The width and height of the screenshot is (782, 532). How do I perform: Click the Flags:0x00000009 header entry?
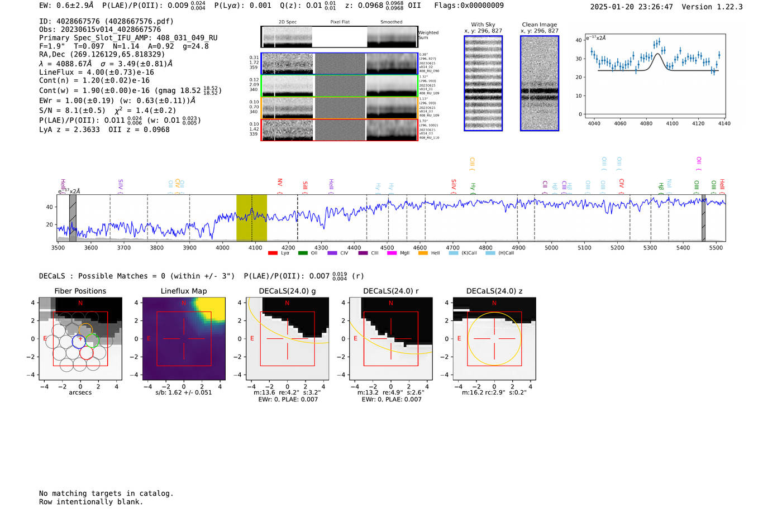[469, 5]
